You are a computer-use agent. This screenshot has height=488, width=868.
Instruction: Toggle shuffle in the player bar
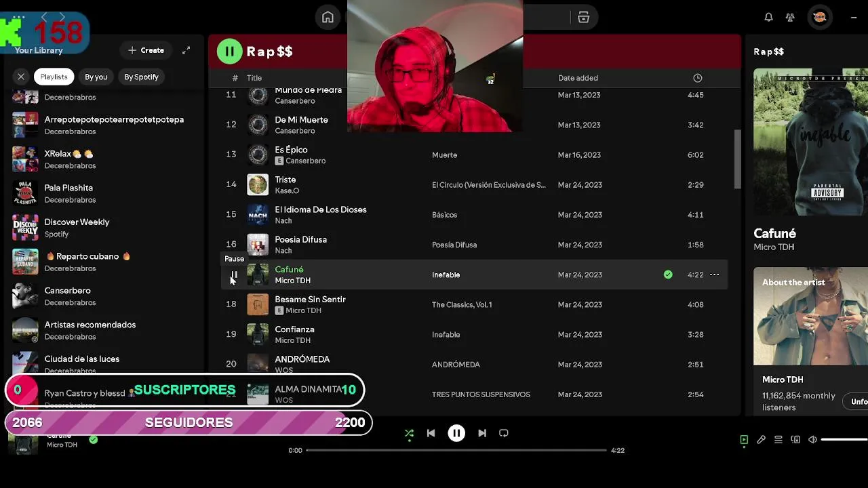click(x=409, y=433)
